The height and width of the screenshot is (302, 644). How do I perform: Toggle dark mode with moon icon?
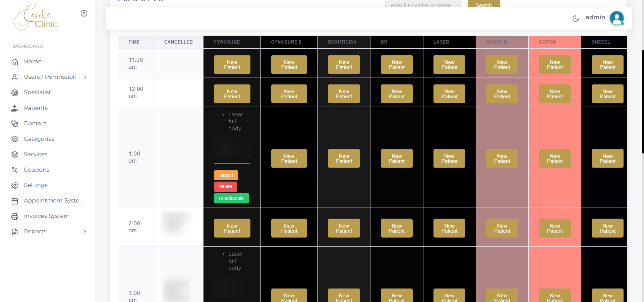coord(576,18)
